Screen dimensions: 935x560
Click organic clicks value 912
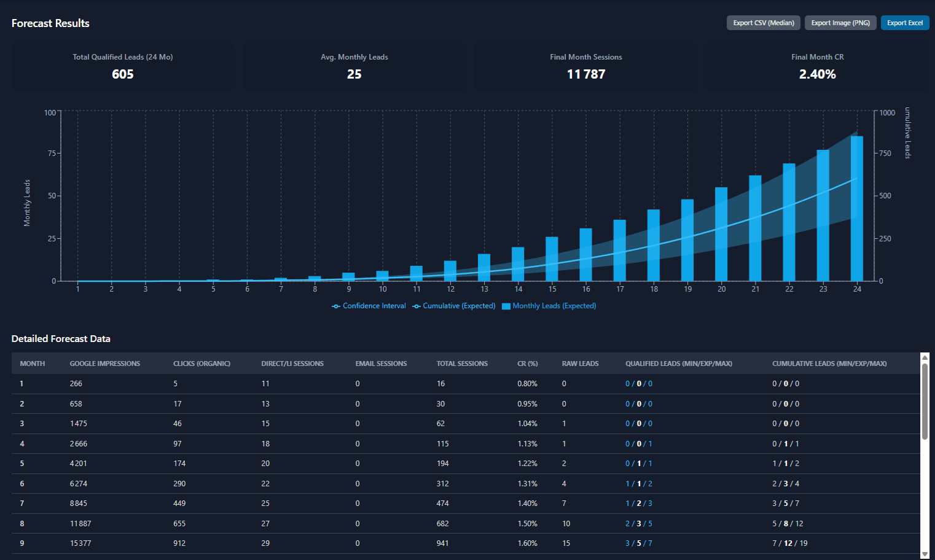tap(179, 543)
